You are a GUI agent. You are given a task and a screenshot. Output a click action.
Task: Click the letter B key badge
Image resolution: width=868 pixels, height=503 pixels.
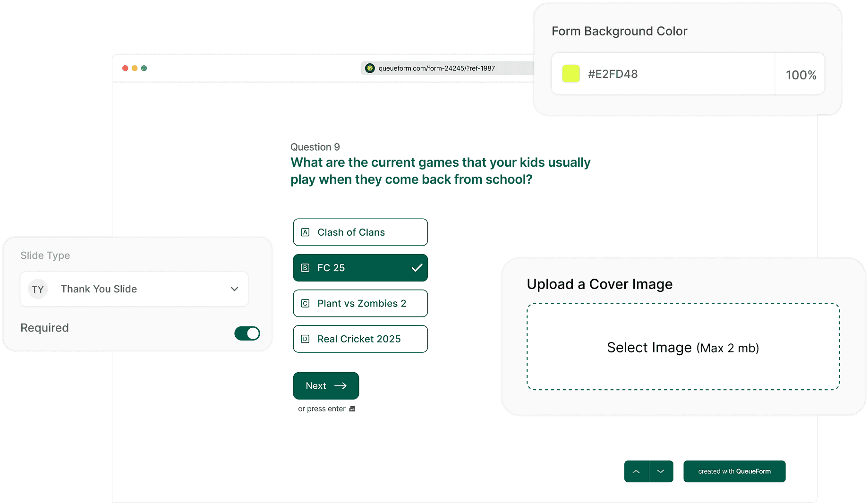coord(306,268)
